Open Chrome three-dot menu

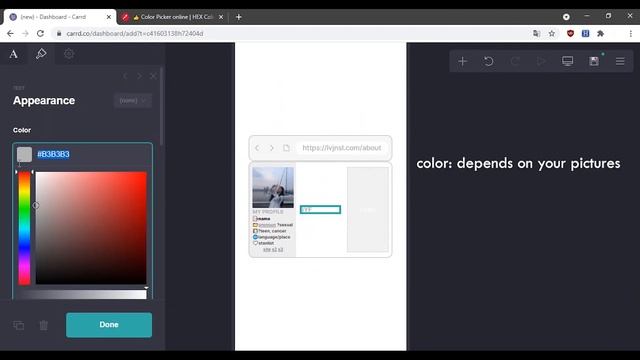(631, 33)
